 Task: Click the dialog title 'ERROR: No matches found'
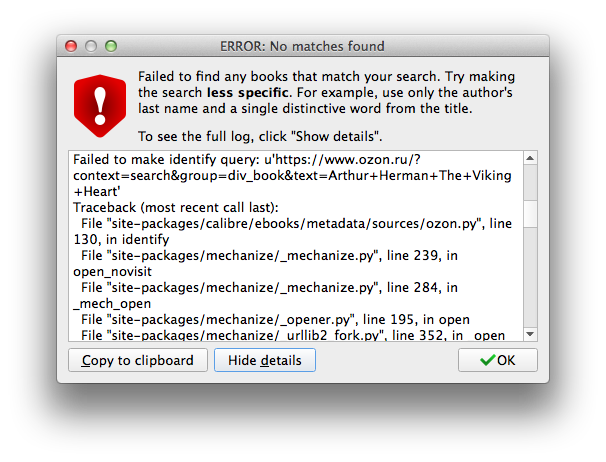pos(302,46)
